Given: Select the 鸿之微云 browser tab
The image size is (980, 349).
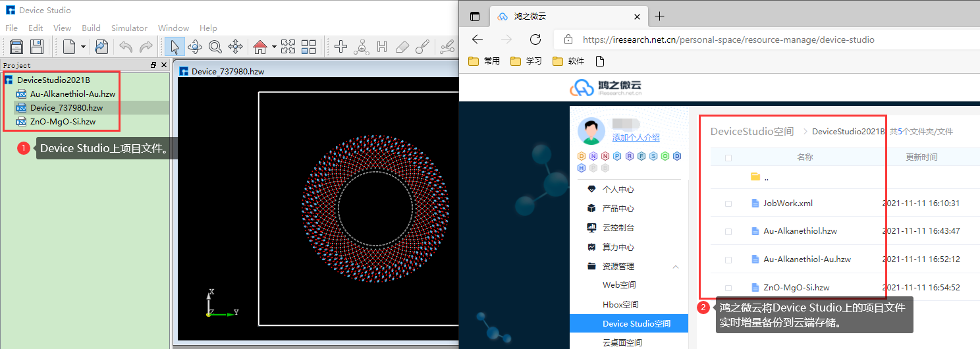Looking at the screenshot, I should (x=568, y=16).
